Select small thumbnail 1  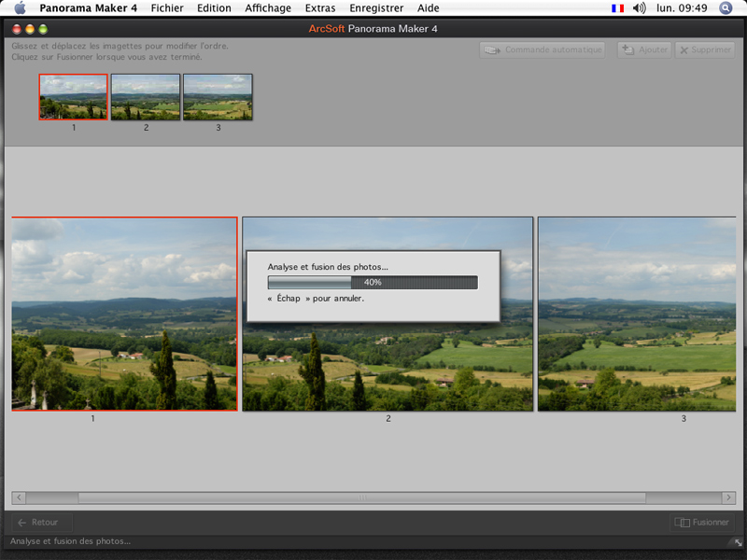[74, 97]
